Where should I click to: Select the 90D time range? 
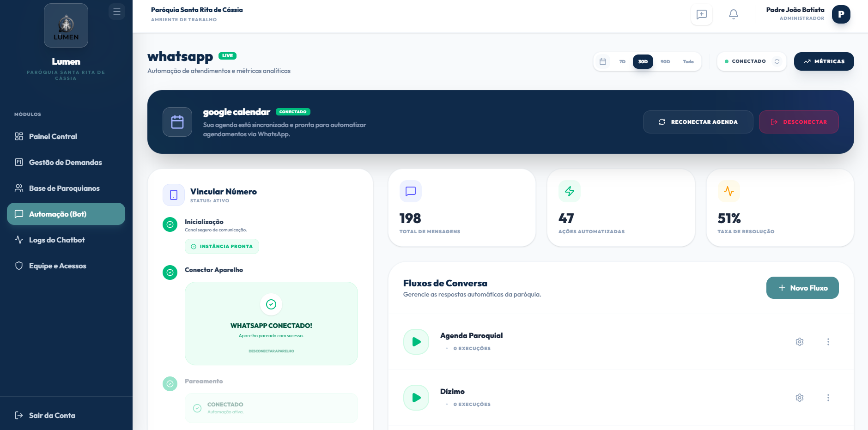click(665, 61)
